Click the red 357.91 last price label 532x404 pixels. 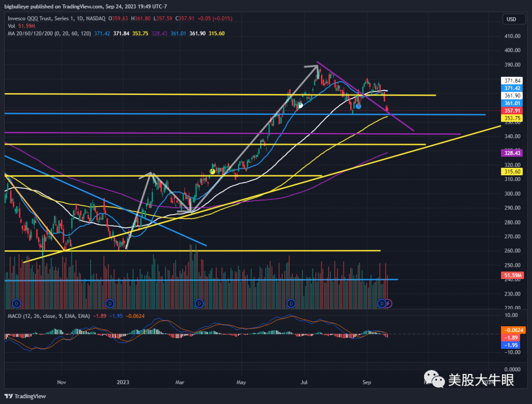[x=512, y=111]
